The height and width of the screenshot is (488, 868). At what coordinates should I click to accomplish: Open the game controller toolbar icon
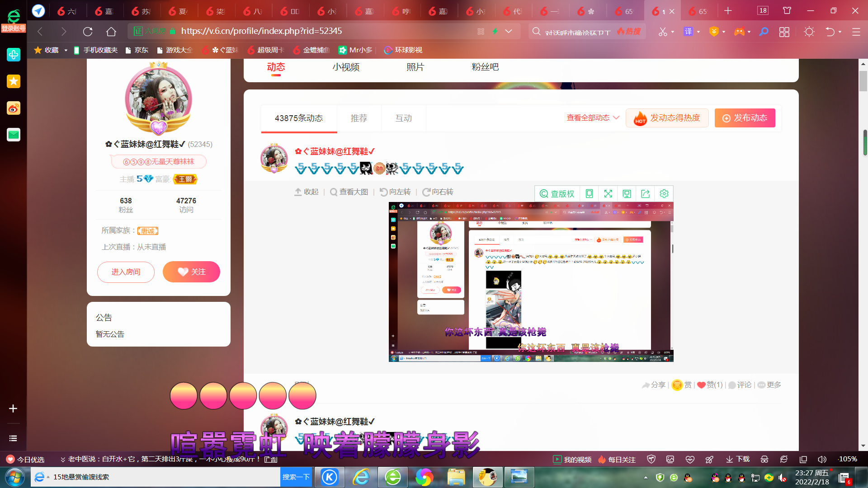pos(739,32)
